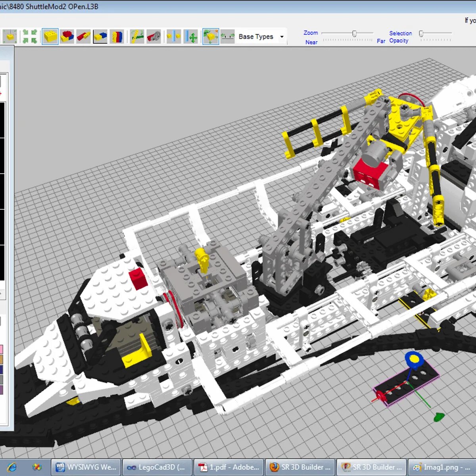Click the gray color swatch in left panel
476x476 pixels.
pyautogui.click(x=1, y=380)
